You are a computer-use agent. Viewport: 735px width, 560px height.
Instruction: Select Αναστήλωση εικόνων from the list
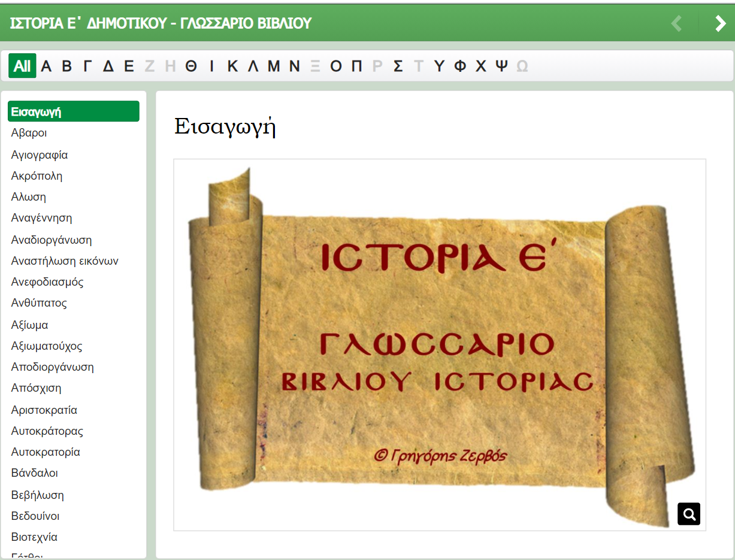(65, 261)
